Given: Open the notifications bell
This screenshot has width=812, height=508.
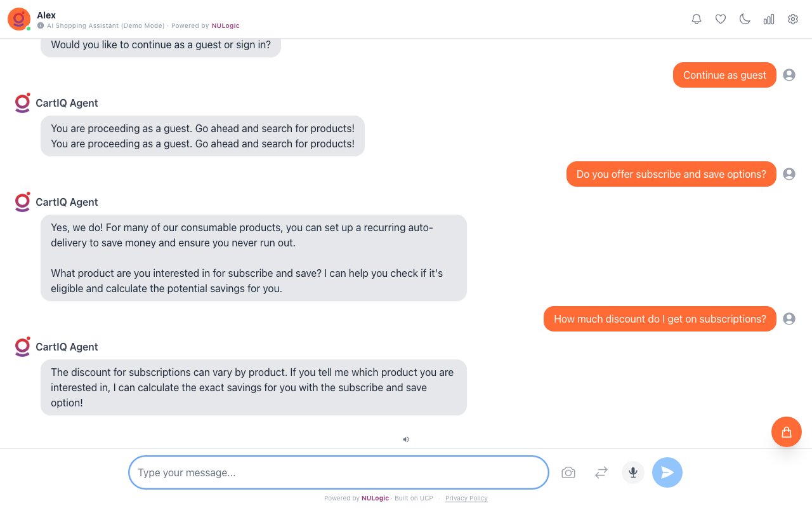Looking at the screenshot, I should coord(697,19).
